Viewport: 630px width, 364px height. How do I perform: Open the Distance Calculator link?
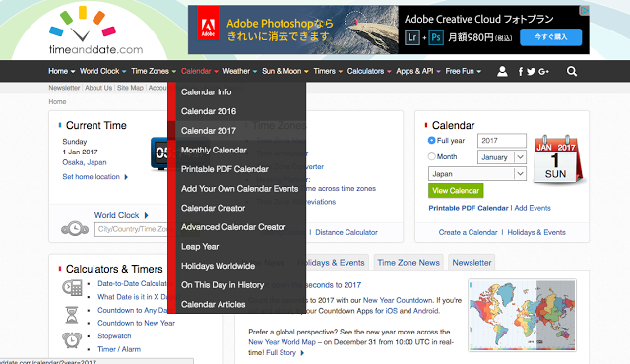coord(346,232)
